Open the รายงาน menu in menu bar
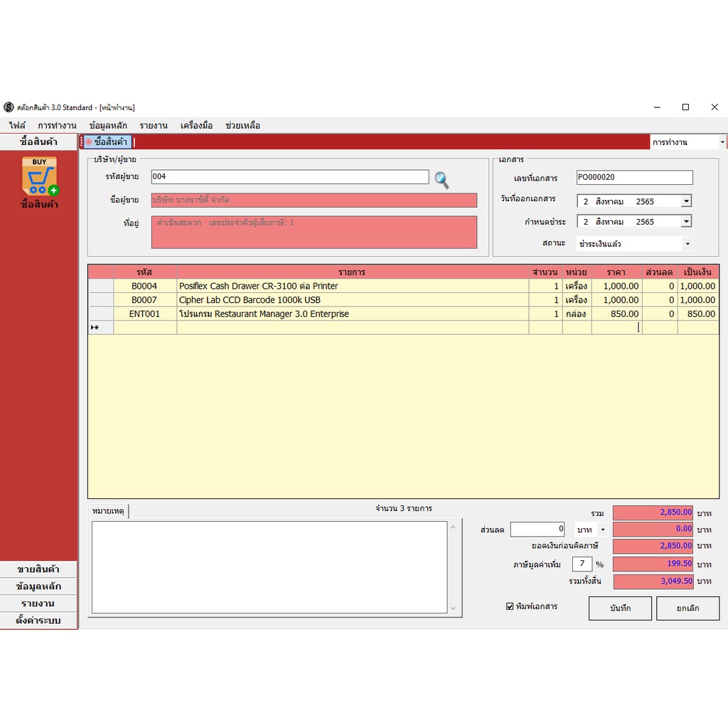The width and height of the screenshot is (728, 728). coord(154,125)
